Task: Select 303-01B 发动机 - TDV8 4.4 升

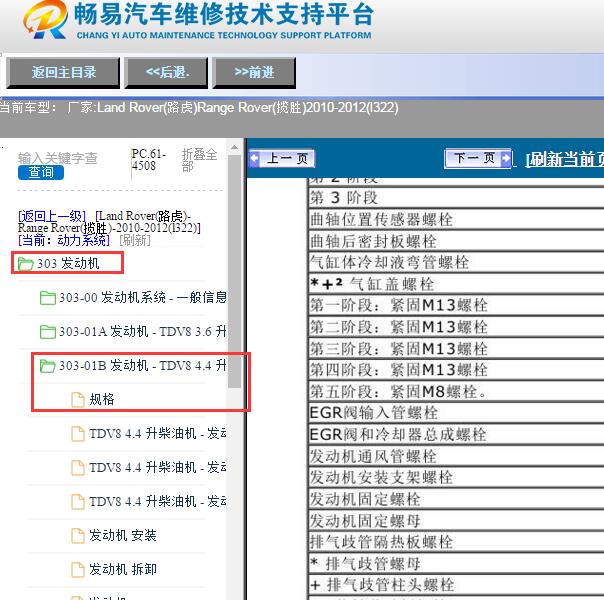Action: (x=143, y=365)
